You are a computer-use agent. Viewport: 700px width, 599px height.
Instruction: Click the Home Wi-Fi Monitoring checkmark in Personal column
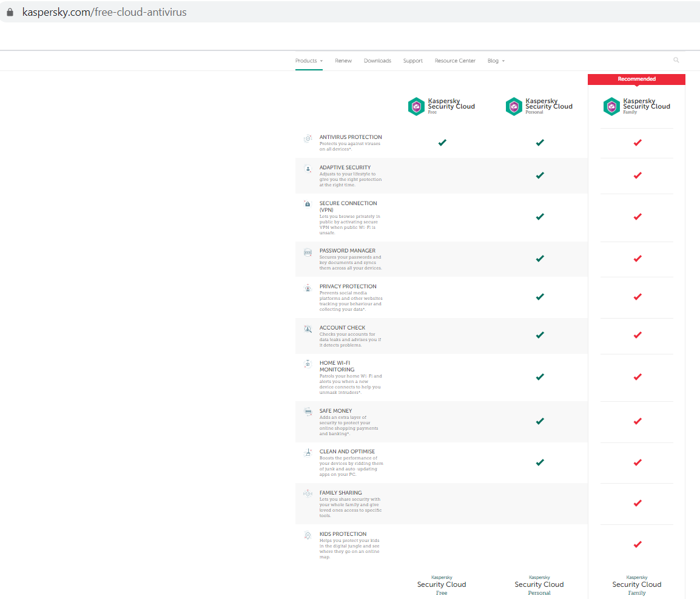[540, 377]
